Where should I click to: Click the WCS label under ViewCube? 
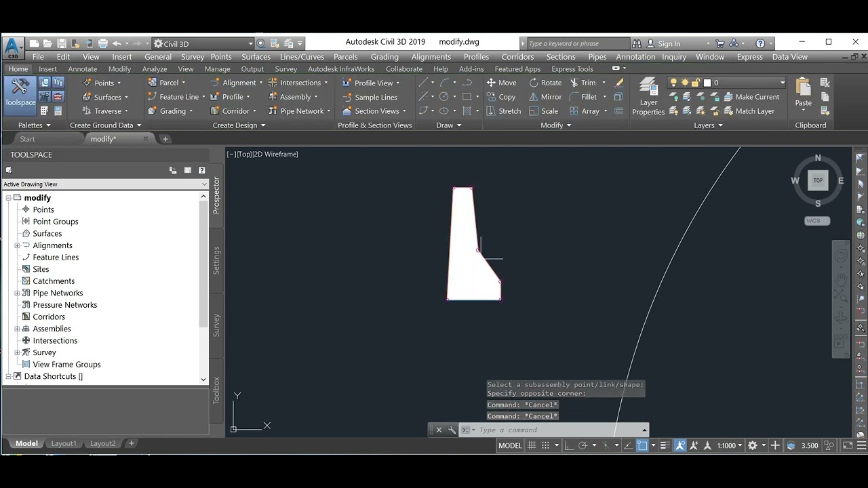point(816,221)
